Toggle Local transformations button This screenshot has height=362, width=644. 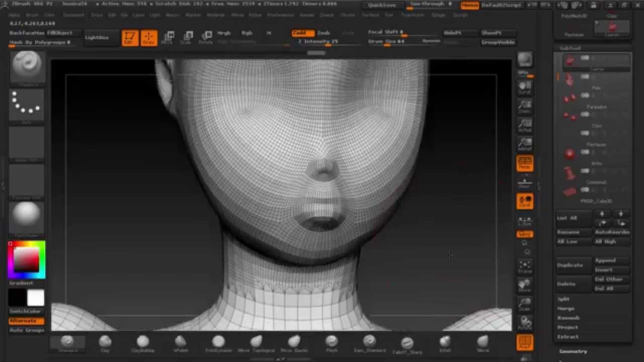tap(525, 202)
